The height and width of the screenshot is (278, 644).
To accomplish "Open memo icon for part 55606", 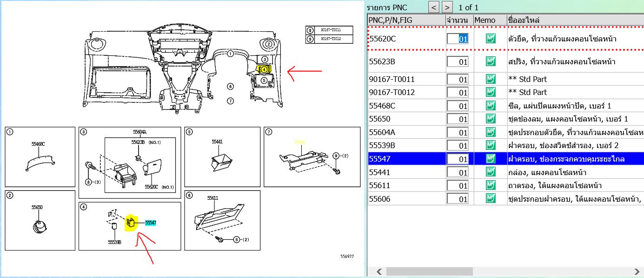I will point(490,199).
